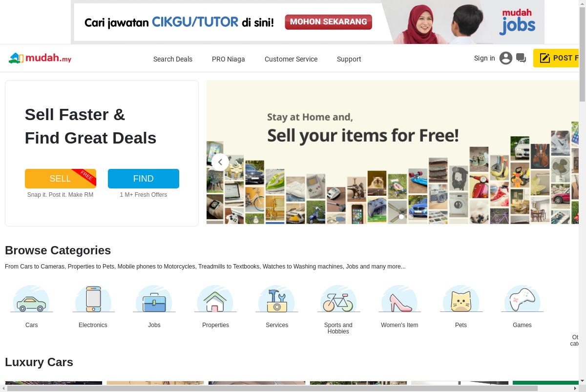The width and height of the screenshot is (586, 392).
Task: Show the previous carousel banner slide
Action: 220,162
